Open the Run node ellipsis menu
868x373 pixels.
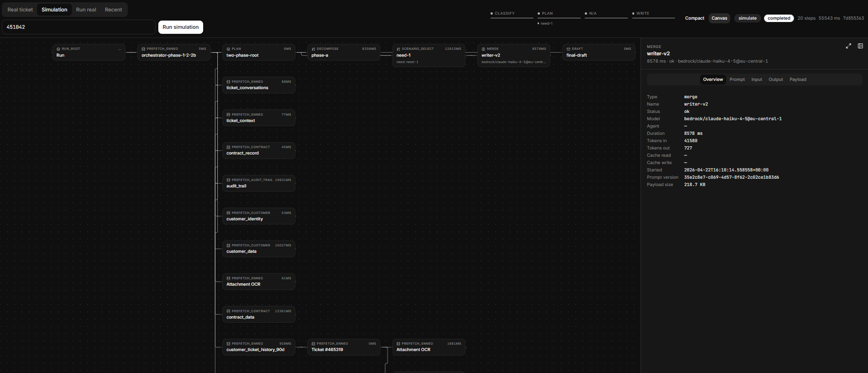tap(120, 49)
